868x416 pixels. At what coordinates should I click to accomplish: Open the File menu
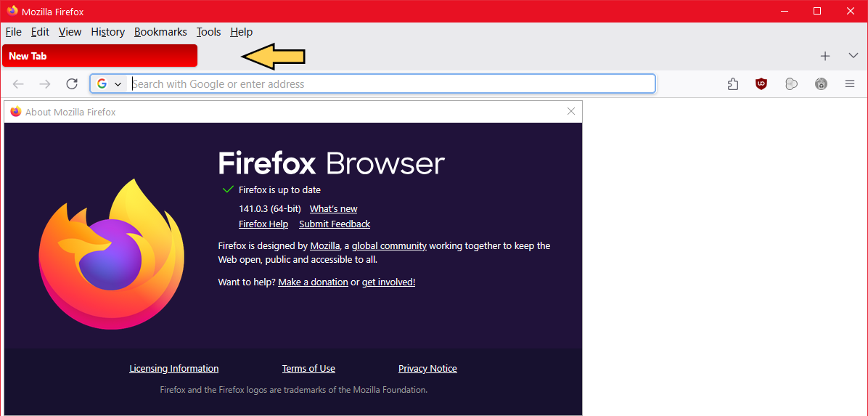(13, 32)
